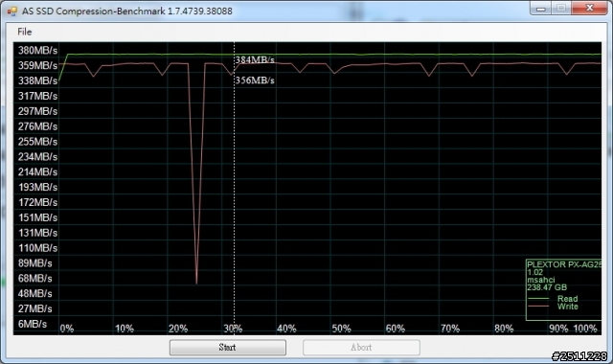Viewport: 613px width, 364px height.
Task: Click the 317MB/s axis label
Action: pos(37,96)
